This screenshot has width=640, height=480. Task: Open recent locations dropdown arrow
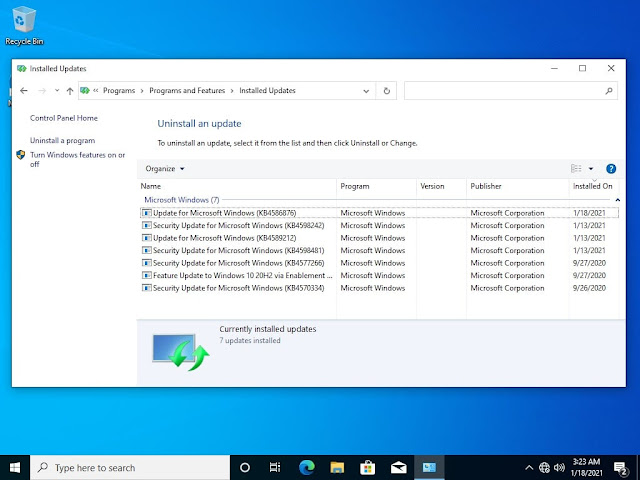pos(57,91)
